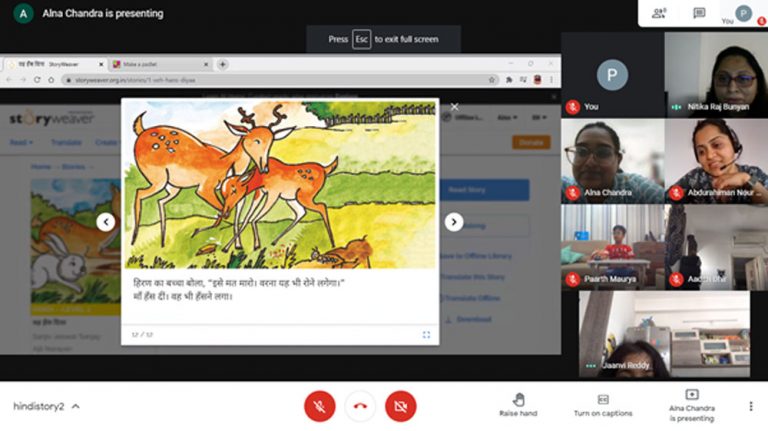768x431 pixels.
Task: Click the Stories breadcrumb link
Action: click(x=73, y=167)
